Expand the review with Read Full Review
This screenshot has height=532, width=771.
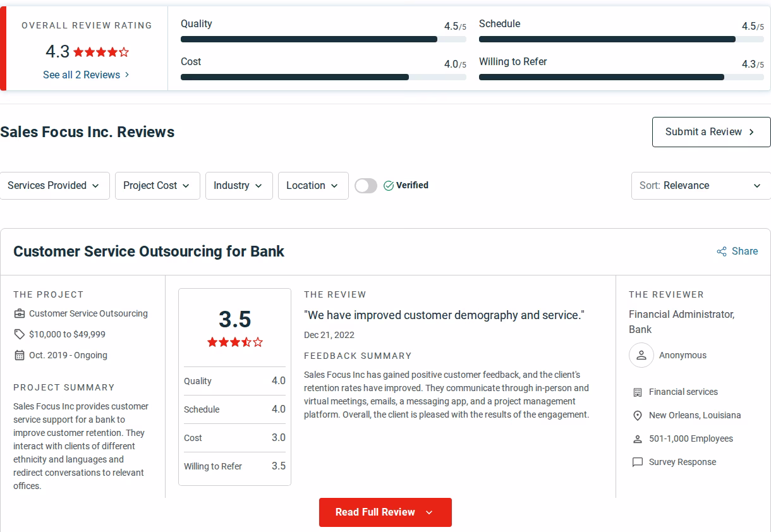click(x=385, y=512)
